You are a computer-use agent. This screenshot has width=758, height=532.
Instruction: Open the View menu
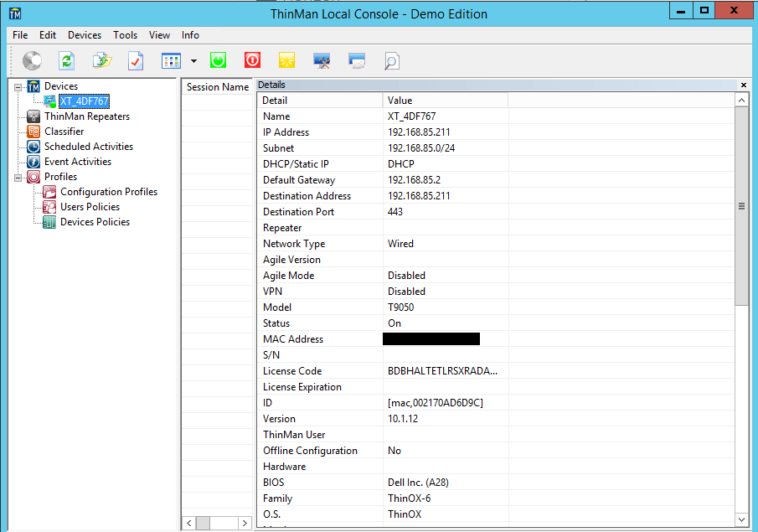pyautogui.click(x=159, y=35)
